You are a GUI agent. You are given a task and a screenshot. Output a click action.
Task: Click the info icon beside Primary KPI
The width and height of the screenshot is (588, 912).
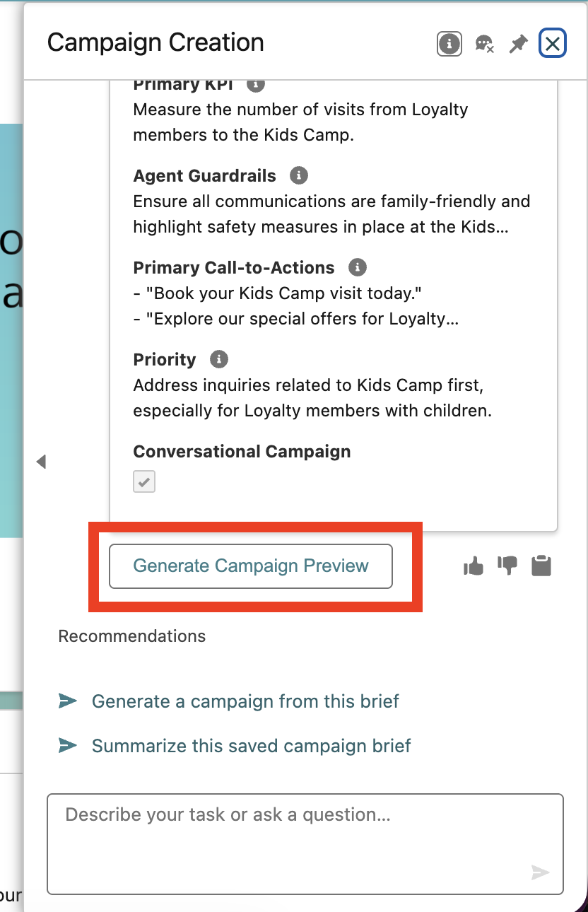tap(256, 83)
